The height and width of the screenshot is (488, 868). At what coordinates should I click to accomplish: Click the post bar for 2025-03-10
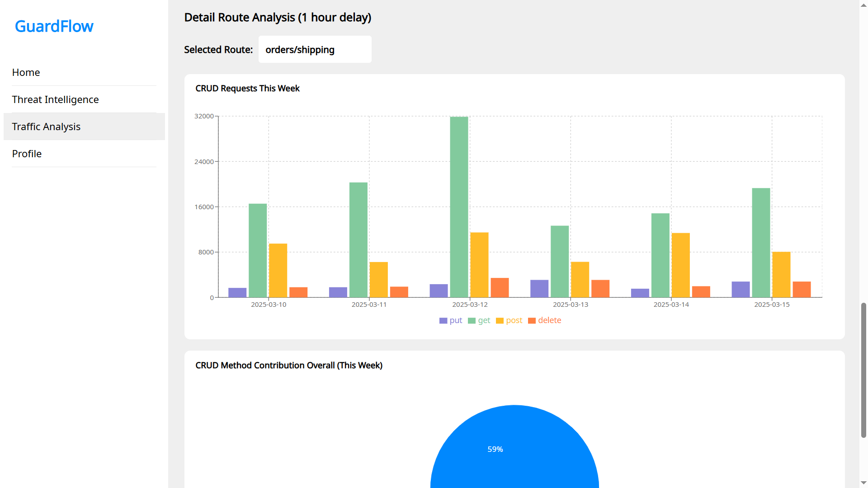click(278, 270)
